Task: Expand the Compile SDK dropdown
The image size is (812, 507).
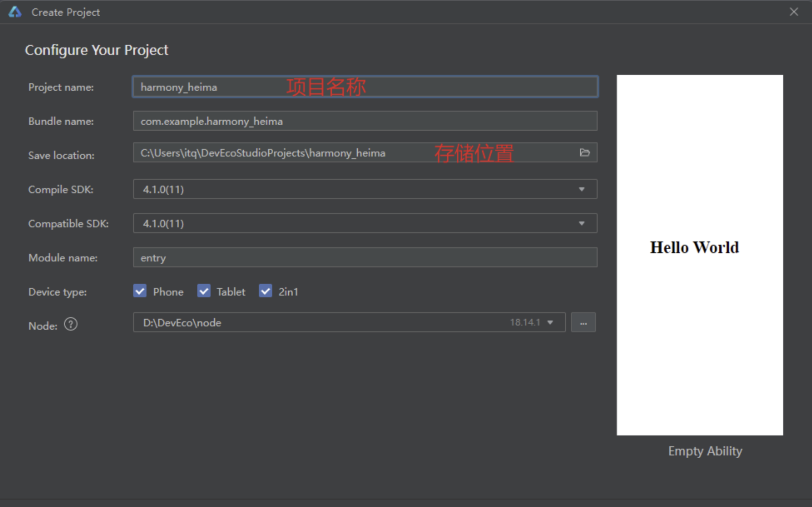Action: 582,189
